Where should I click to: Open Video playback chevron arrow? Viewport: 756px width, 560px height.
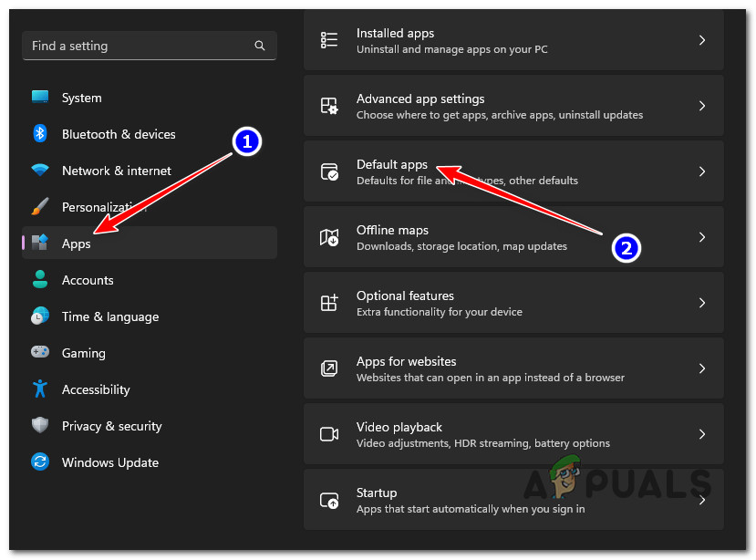702,434
